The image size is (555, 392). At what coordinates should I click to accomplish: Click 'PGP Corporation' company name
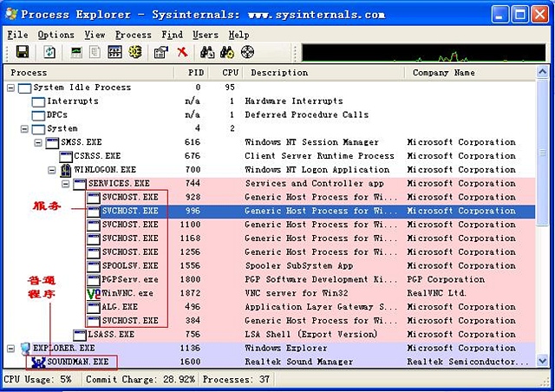446,280
